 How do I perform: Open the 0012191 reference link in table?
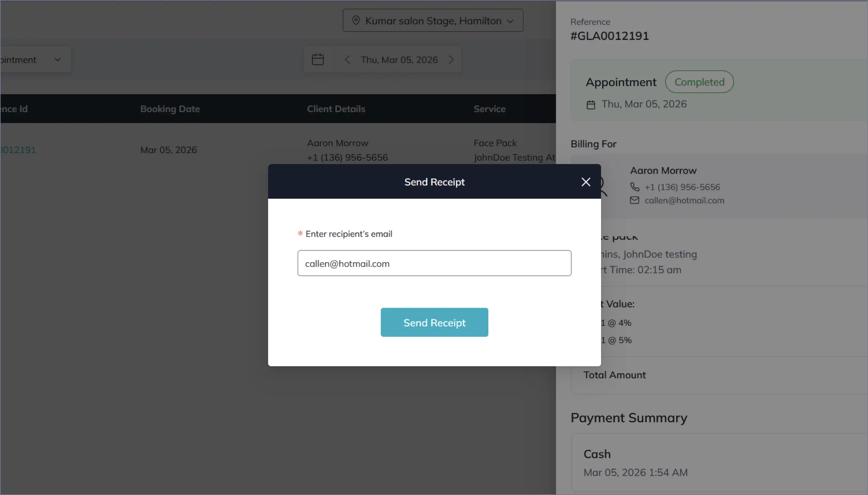[18, 150]
